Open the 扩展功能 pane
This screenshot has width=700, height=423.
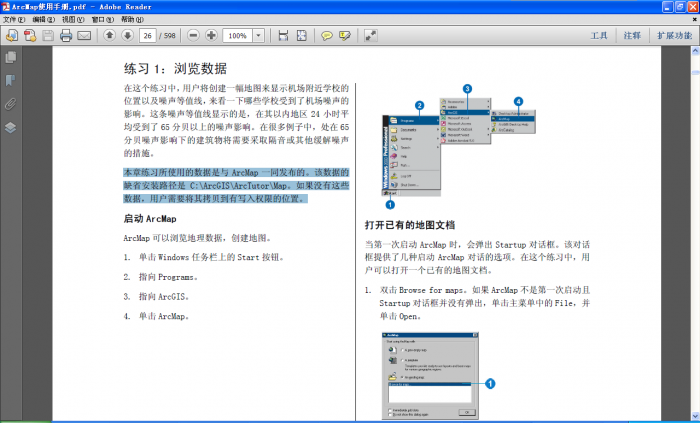pyautogui.click(x=674, y=36)
